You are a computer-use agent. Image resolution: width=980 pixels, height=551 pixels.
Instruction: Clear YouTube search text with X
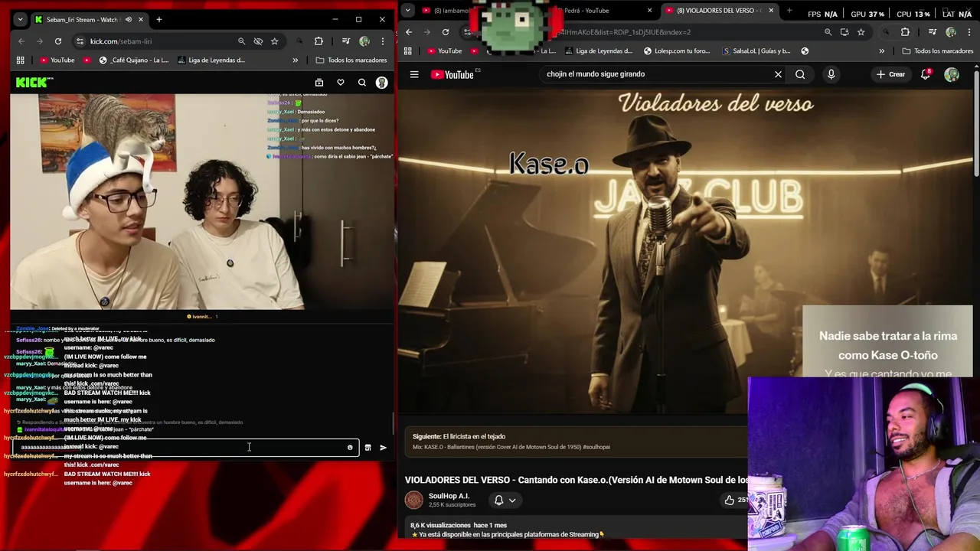click(x=778, y=74)
